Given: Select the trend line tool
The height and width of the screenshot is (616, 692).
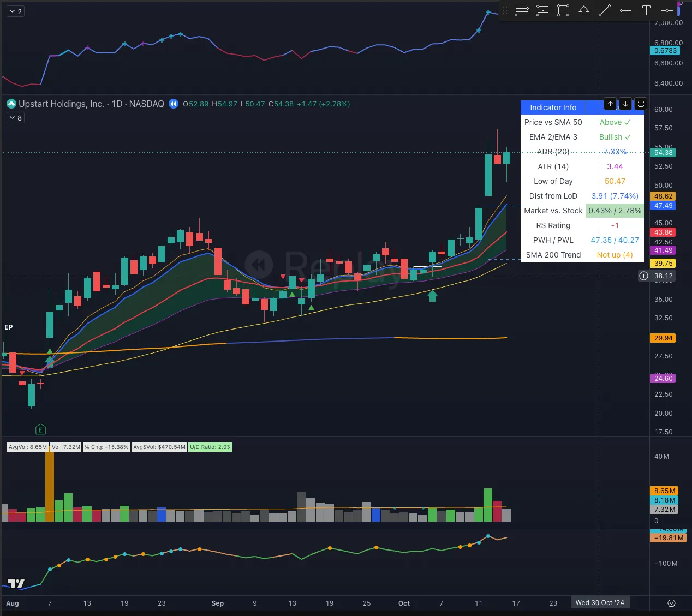Looking at the screenshot, I should tap(605, 10).
